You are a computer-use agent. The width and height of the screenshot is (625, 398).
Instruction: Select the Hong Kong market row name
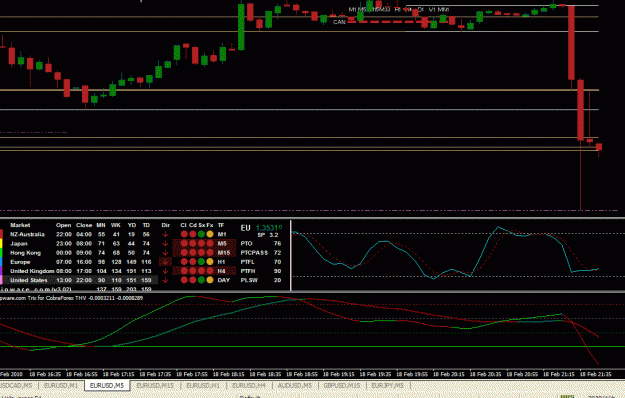pos(25,253)
